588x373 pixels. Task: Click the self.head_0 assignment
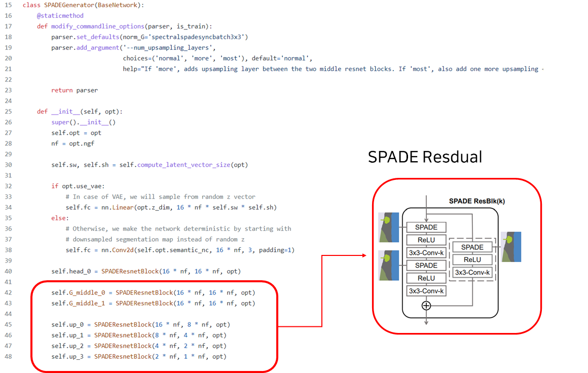146,272
